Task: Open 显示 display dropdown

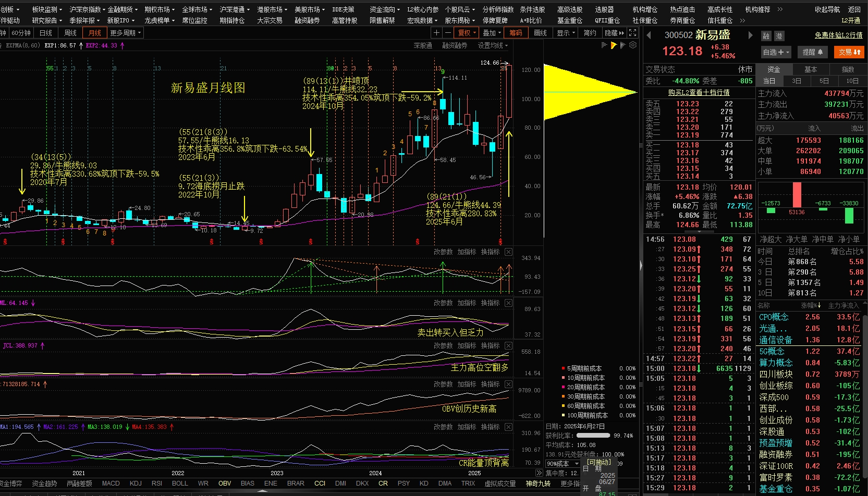Action: point(566,33)
